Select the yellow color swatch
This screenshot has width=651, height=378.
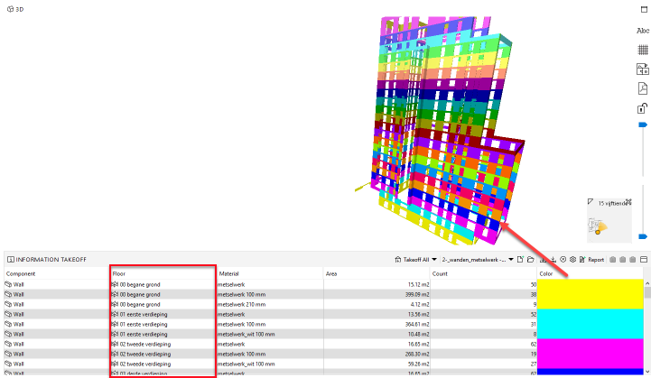(x=590, y=294)
